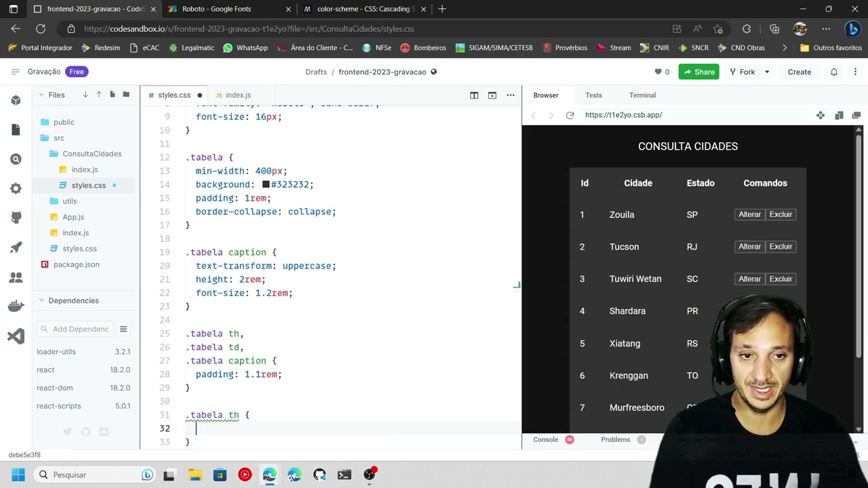Click the Fork button
Viewport: 868px width, 488px height.
coord(742,72)
